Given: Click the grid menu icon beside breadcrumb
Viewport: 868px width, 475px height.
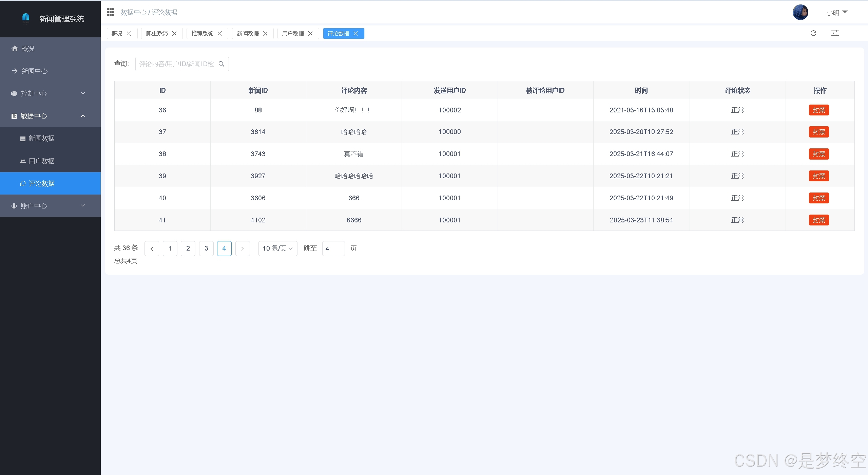Looking at the screenshot, I should pos(111,12).
